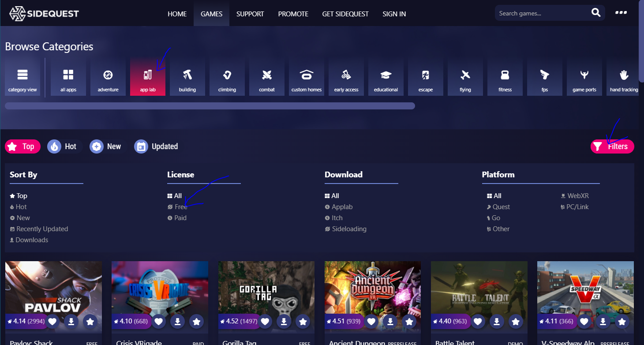Set License filter to Paid
The width and height of the screenshot is (644, 345).
[x=177, y=218]
